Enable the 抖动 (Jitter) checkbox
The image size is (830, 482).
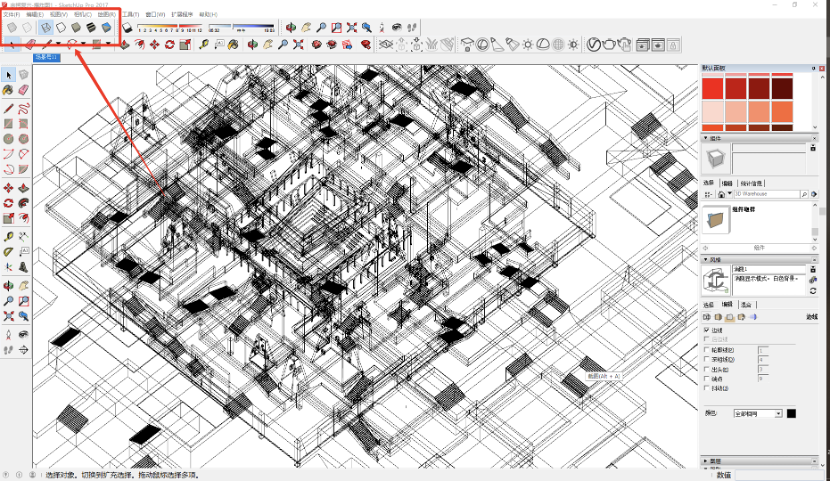707,388
